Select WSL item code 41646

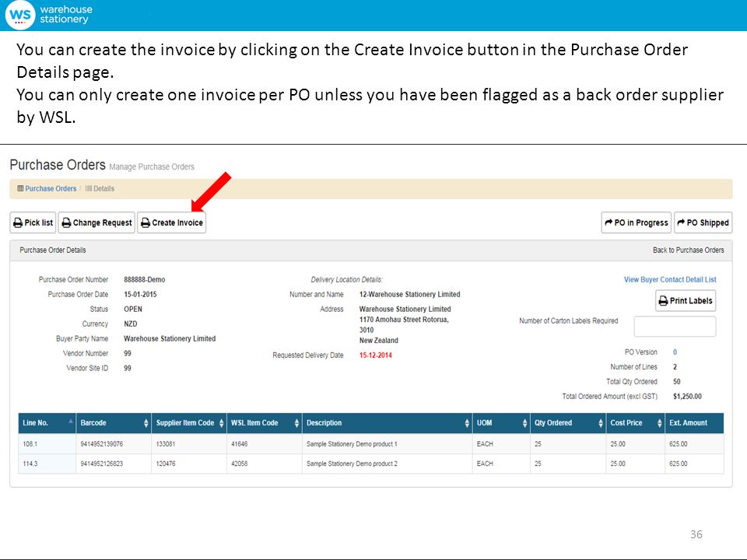click(x=239, y=444)
